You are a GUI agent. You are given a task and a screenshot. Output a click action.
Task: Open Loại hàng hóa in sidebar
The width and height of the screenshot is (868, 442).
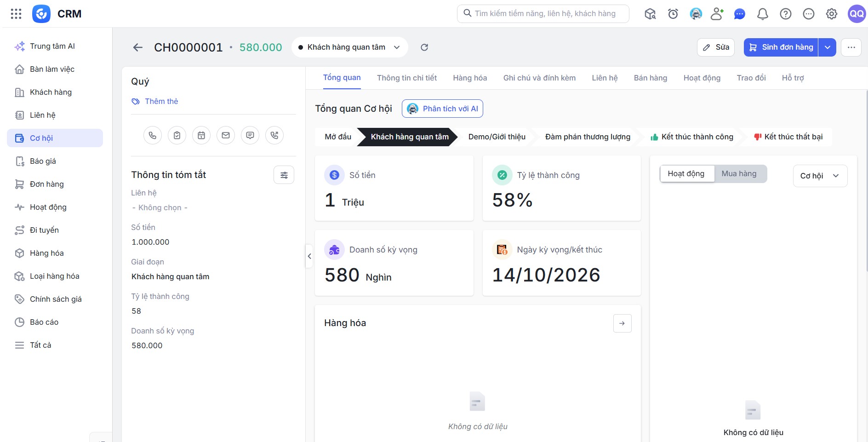(x=55, y=276)
